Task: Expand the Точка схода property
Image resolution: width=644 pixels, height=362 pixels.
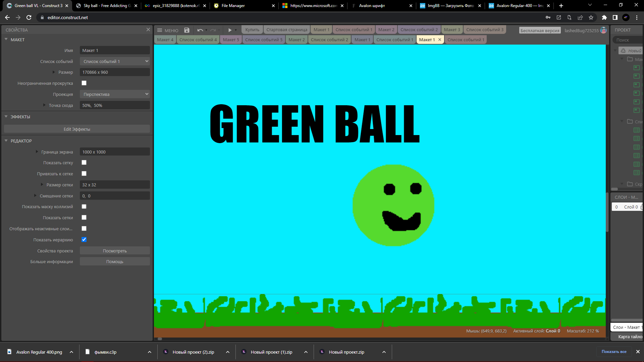Action: coord(44,105)
